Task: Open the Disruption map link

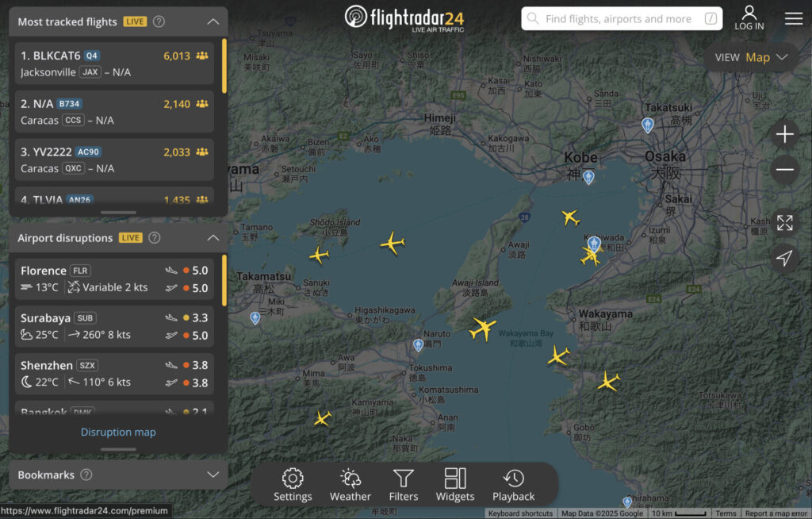Action: (117, 432)
